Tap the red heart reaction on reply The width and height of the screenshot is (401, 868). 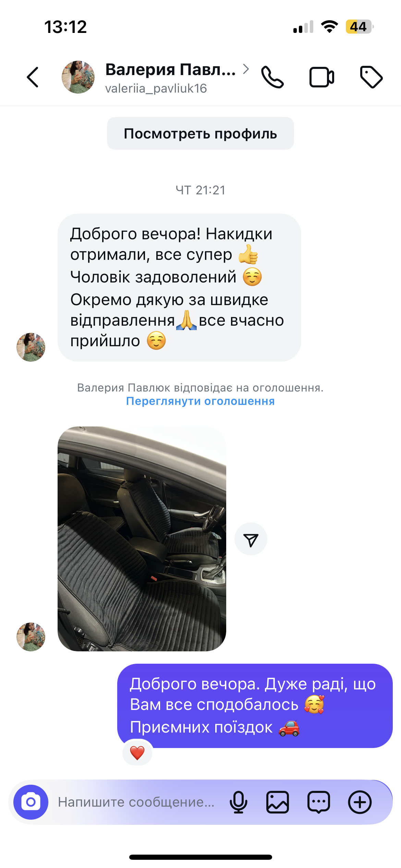tap(137, 753)
